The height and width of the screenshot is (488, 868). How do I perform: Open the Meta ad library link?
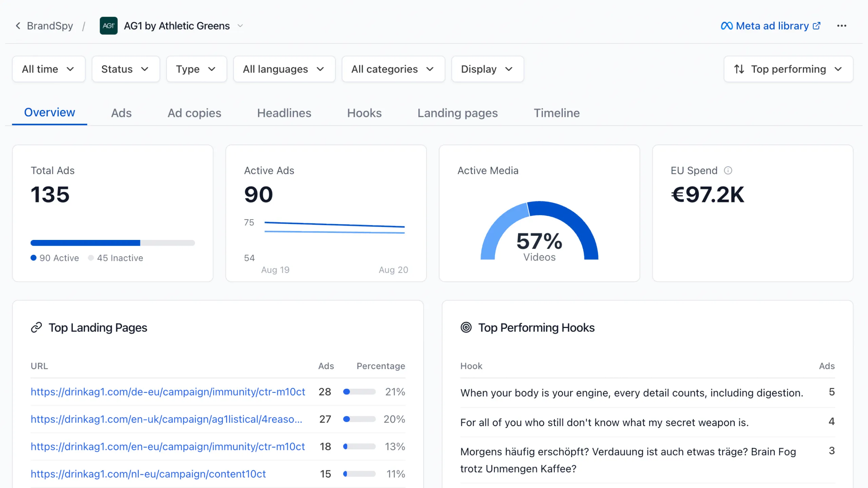[x=770, y=26]
